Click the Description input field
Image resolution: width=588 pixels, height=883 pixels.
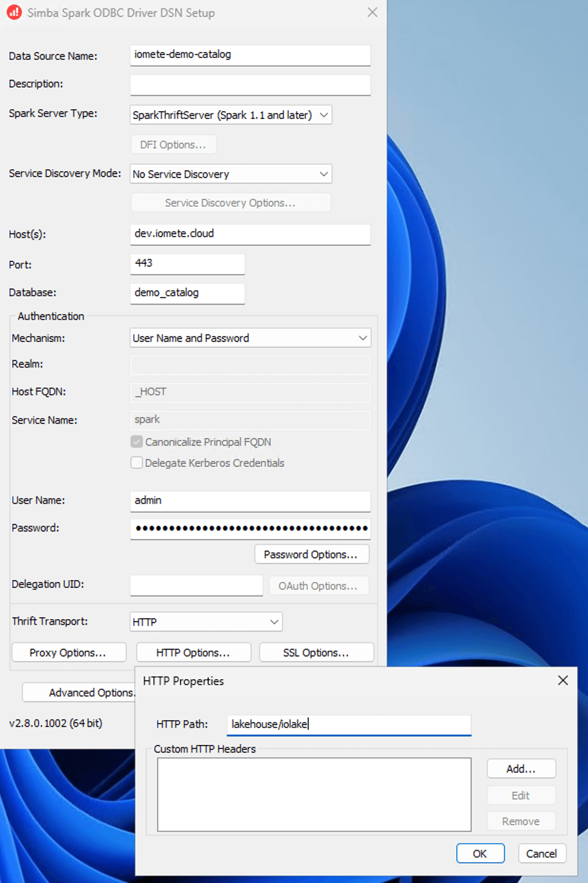(x=250, y=85)
